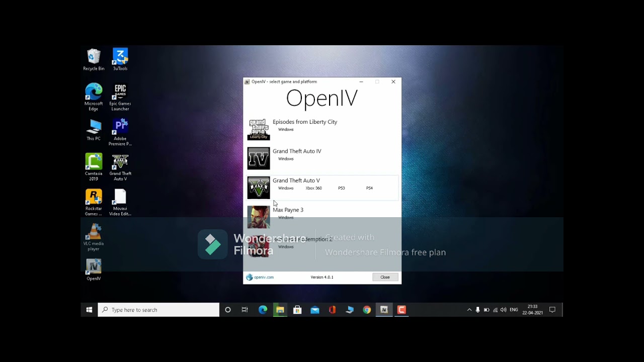The image size is (644, 362).
Task: Select the Max Payne 3 game icon
Action: click(259, 217)
